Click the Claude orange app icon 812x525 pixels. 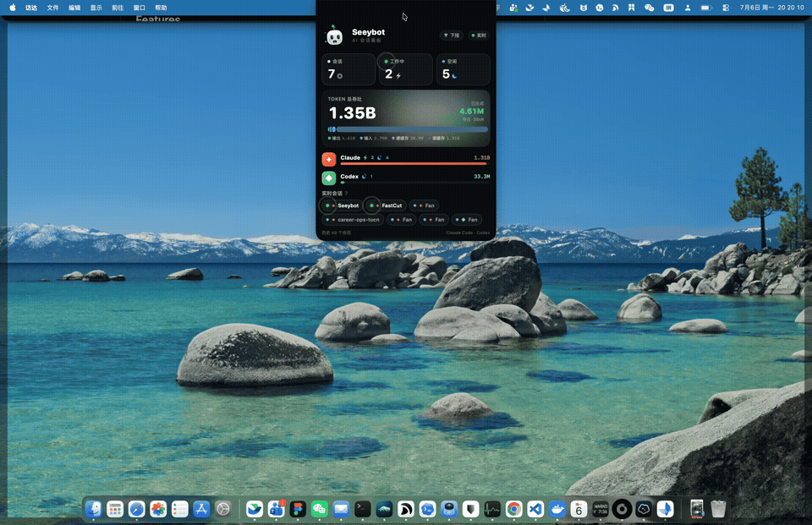(x=329, y=159)
